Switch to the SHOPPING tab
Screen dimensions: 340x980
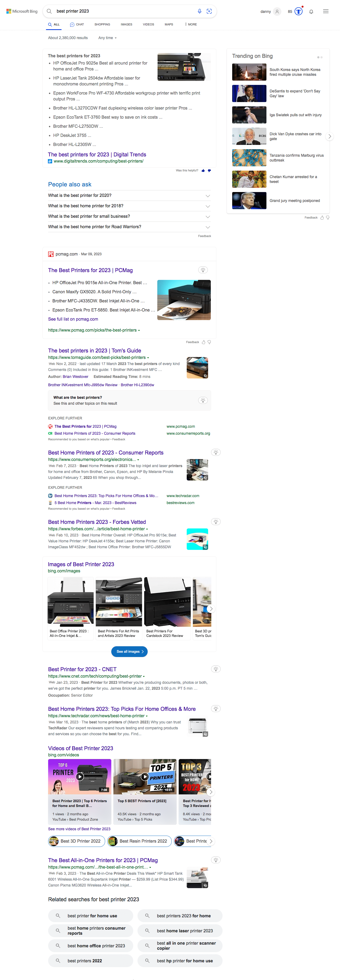pyautogui.click(x=102, y=24)
